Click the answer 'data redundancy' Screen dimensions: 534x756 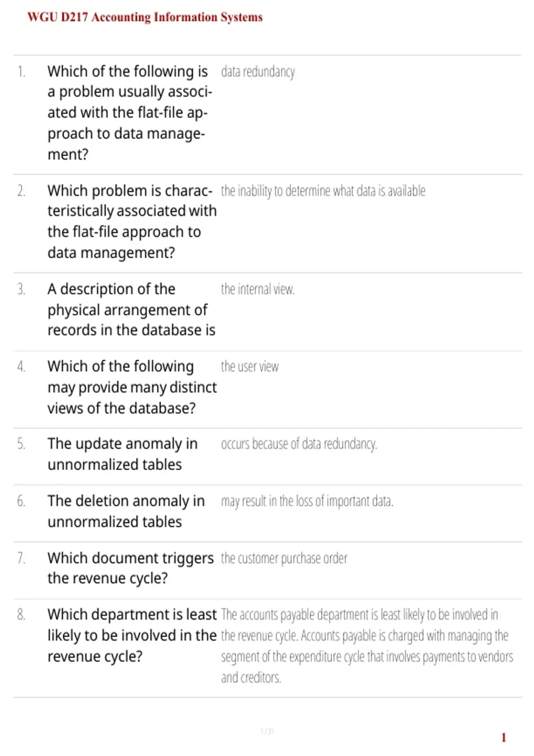click(x=258, y=72)
